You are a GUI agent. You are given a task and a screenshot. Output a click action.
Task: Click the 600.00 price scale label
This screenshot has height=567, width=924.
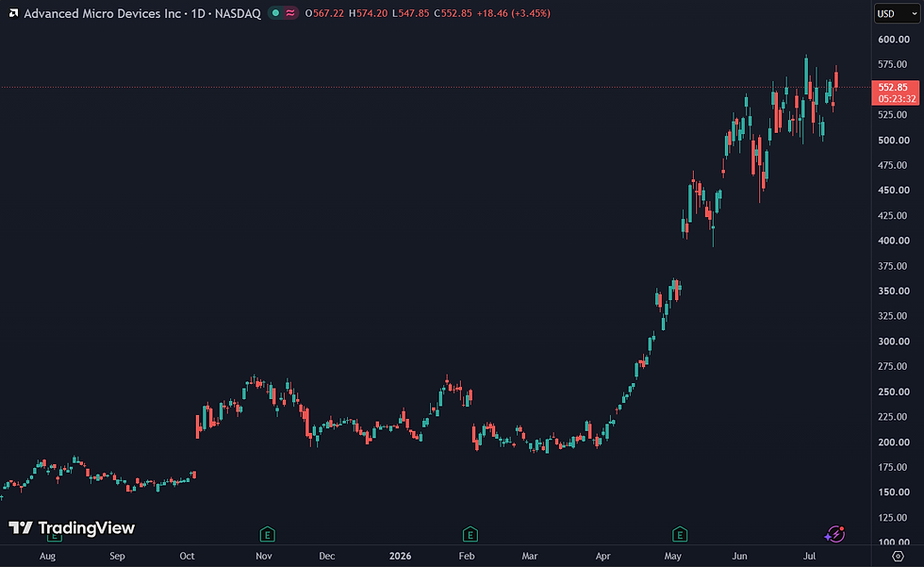(x=894, y=39)
